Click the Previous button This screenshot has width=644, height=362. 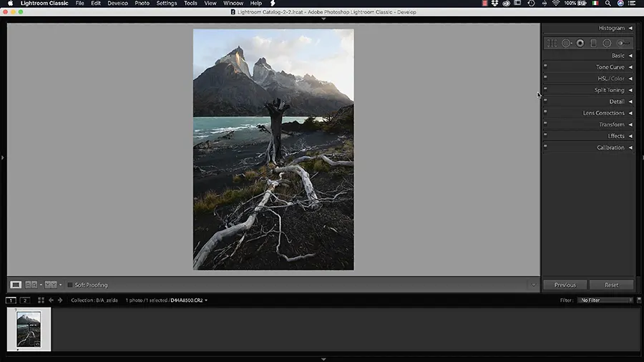click(565, 285)
